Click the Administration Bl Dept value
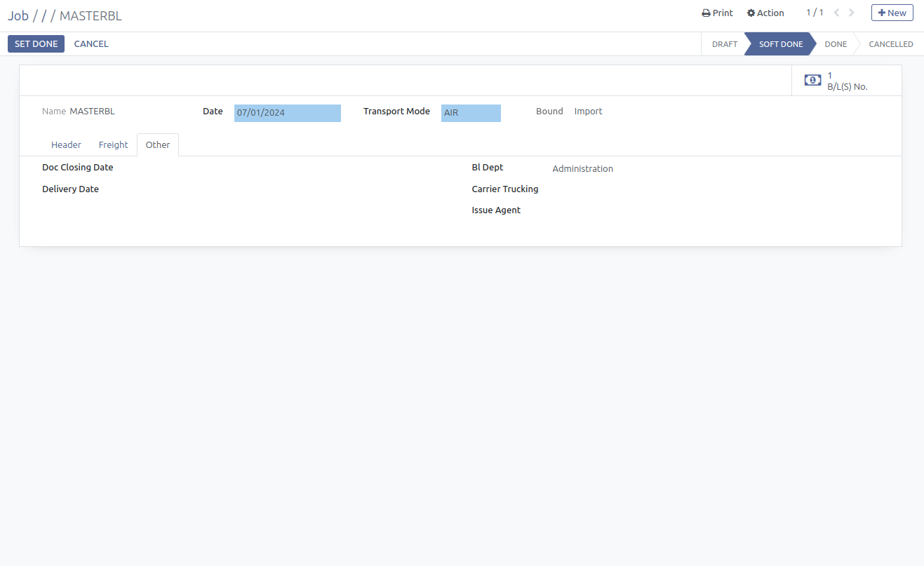Viewport: 924px width, 566px height. [582, 169]
